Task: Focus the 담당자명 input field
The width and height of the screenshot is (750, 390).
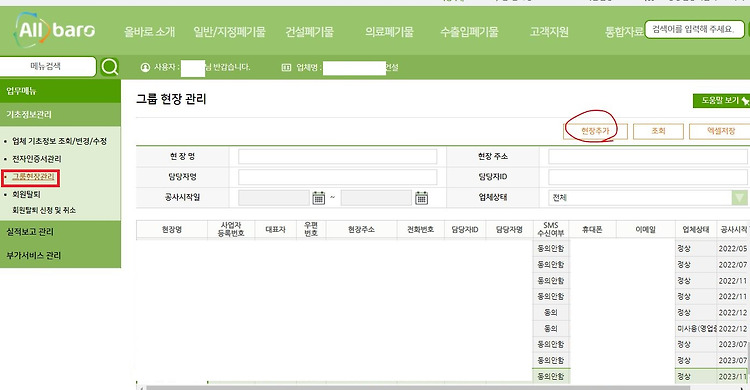Action: click(337, 177)
